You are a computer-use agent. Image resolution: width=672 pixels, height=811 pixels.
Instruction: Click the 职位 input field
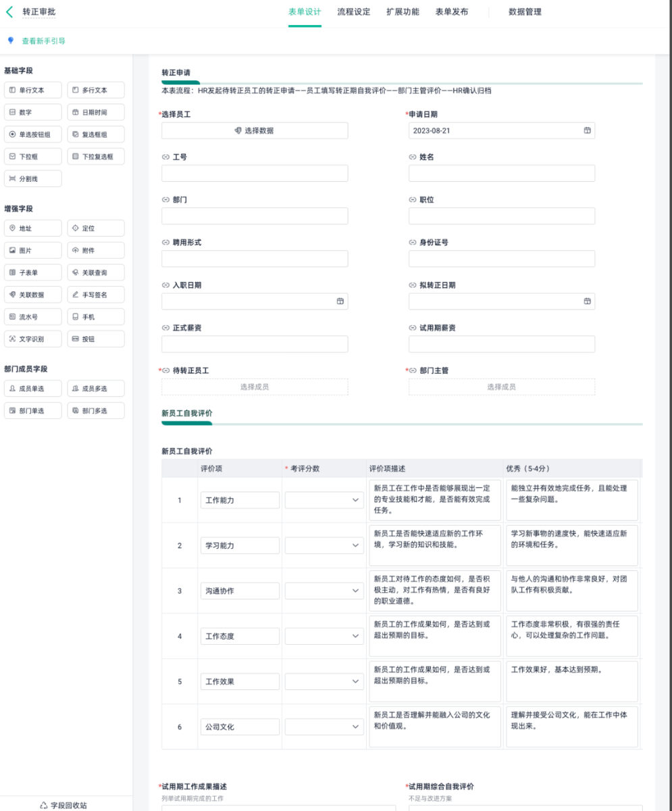point(502,216)
